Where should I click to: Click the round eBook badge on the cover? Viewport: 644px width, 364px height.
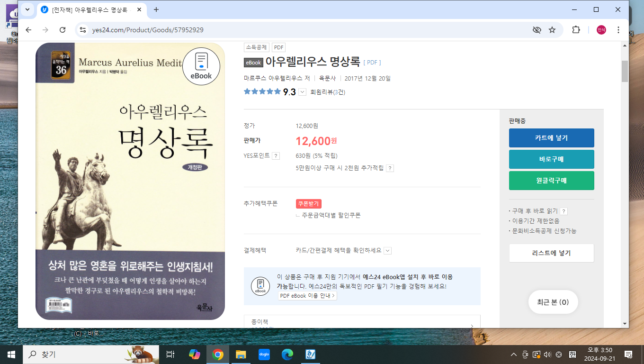pos(201,66)
